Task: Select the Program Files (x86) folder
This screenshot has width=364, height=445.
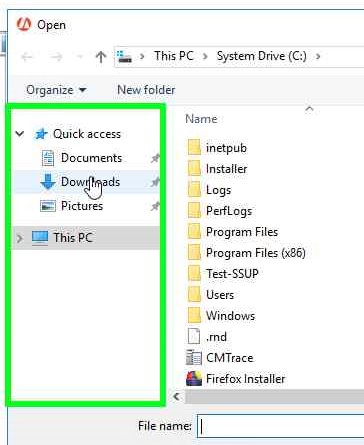Action: point(256,253)
